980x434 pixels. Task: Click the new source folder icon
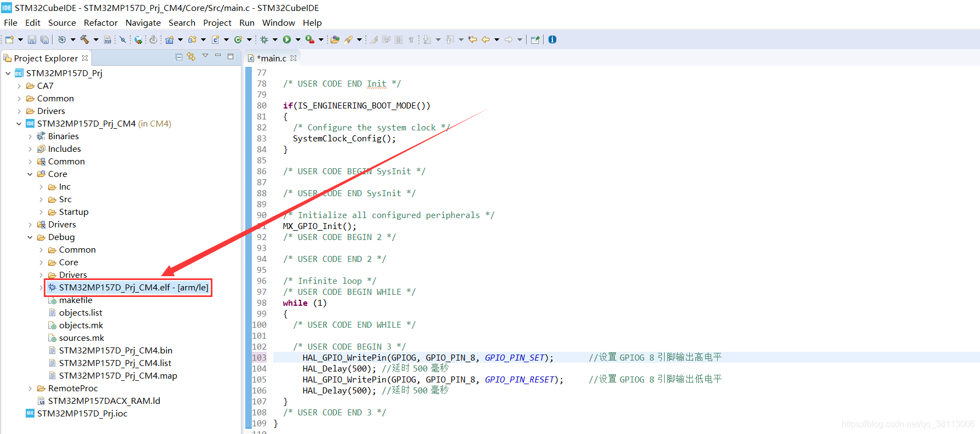[x=192, y=39]
